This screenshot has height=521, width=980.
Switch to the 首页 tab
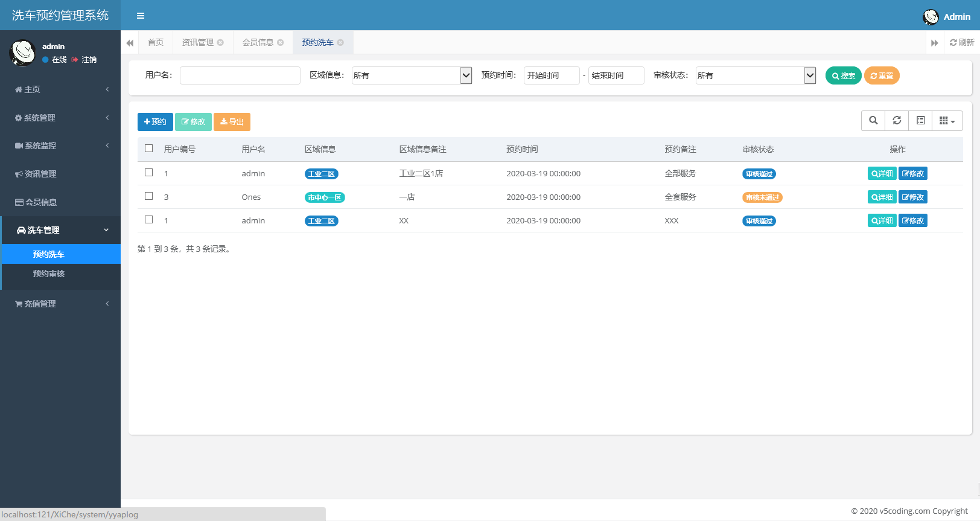[156, 42]
